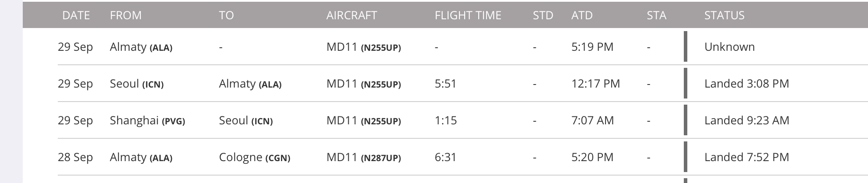Screen dimensions: 868x183
Task: Click the STATUS column header
Action: [724, 15]
